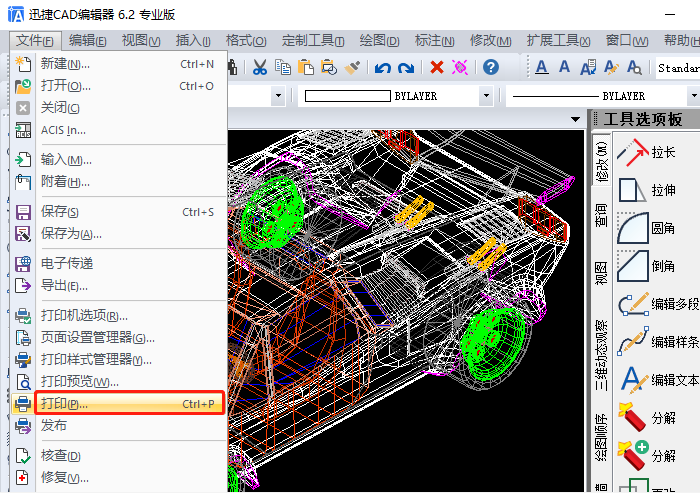Choose 打印(P)... Ctrl+P menu entry

pyautogui.click(x=119, y=404)
